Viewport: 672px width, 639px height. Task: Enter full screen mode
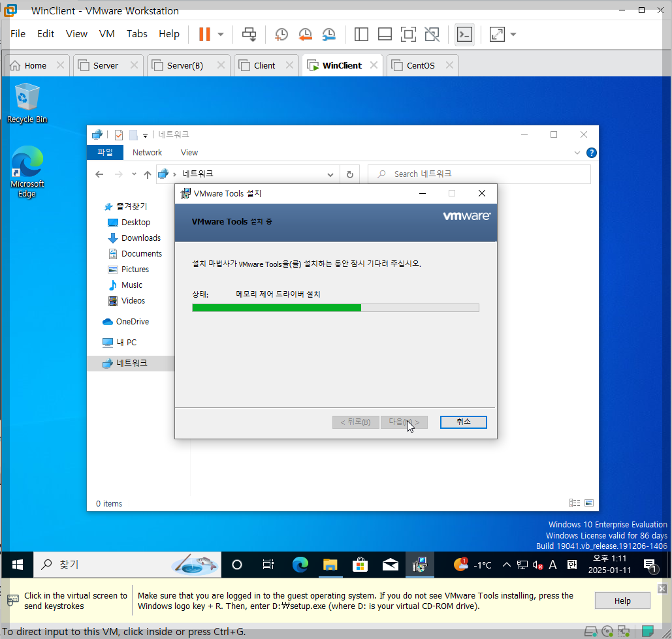[408, 34]
